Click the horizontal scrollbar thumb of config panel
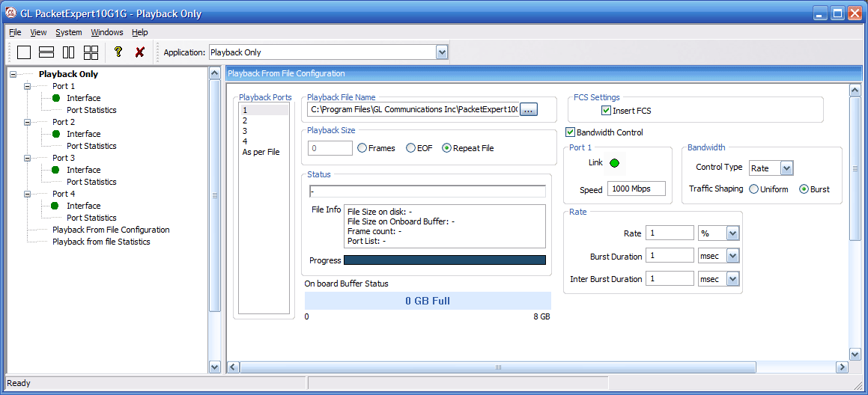Image resolution: width=868 pixels, height=395 pixels. tap(498, 367)
